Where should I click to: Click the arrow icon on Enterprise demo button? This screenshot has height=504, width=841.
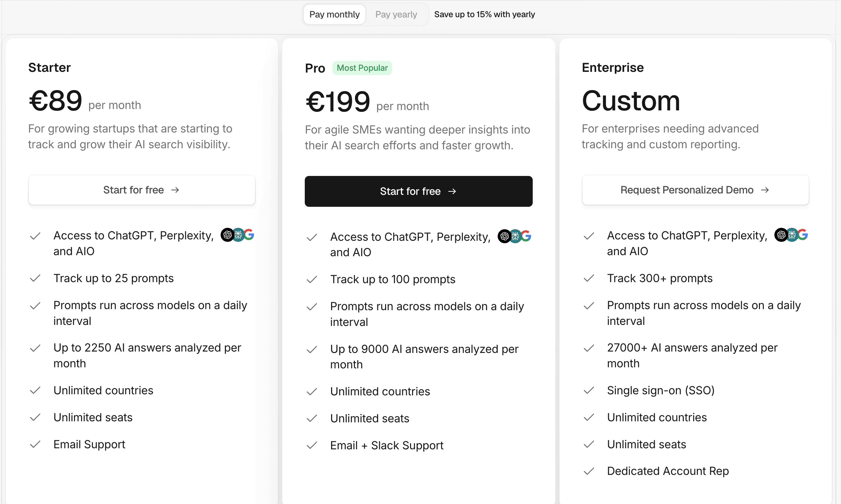coord(765,190)
